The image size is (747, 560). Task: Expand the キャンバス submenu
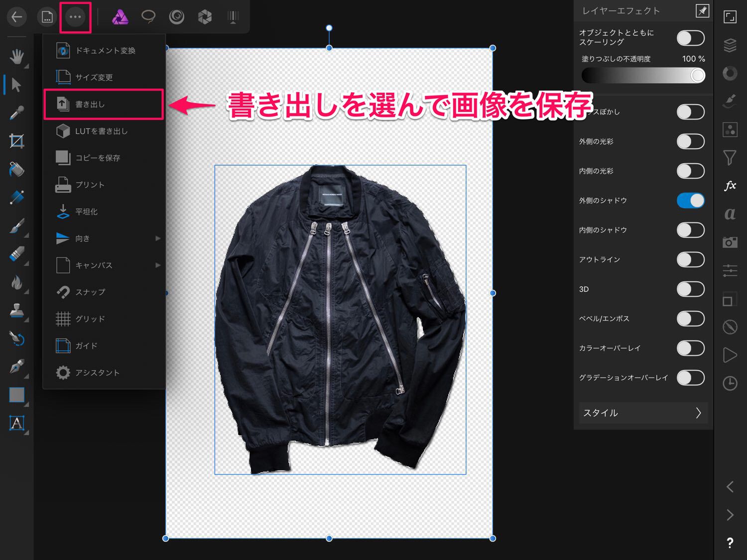coord(105,265)
